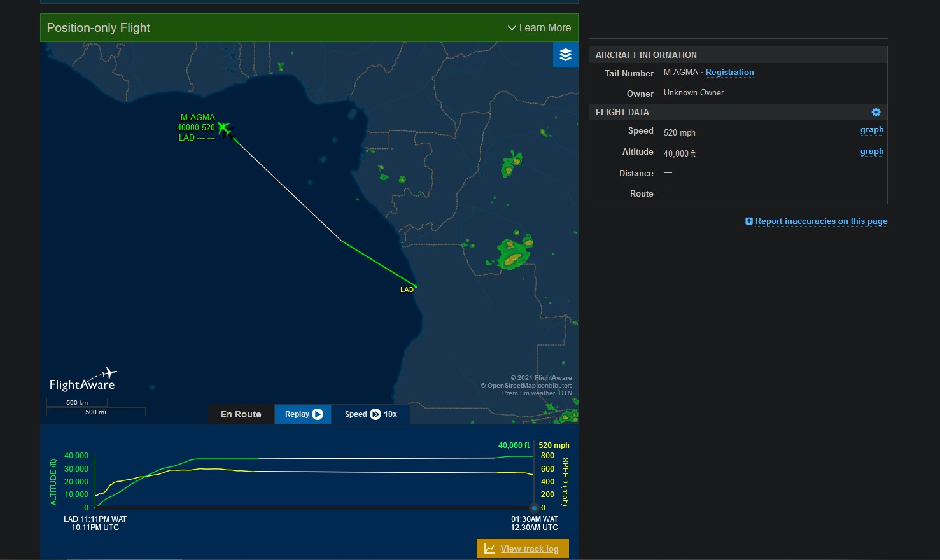Open the Altitude graph link

pyautogui.click(x=872, y=151)
